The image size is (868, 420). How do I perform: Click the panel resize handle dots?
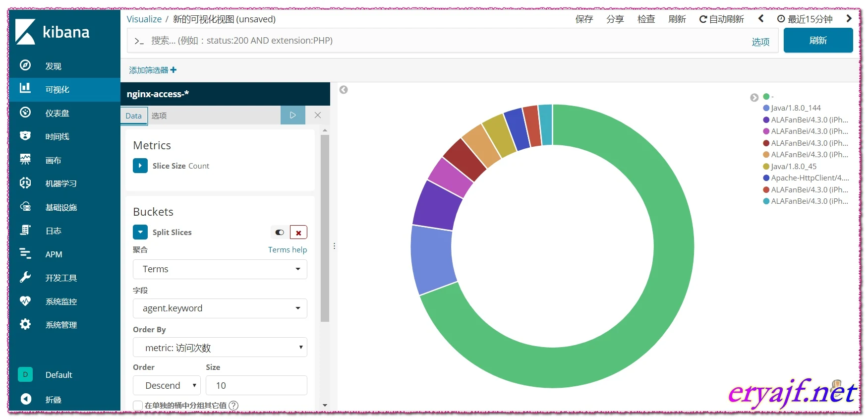334,245
